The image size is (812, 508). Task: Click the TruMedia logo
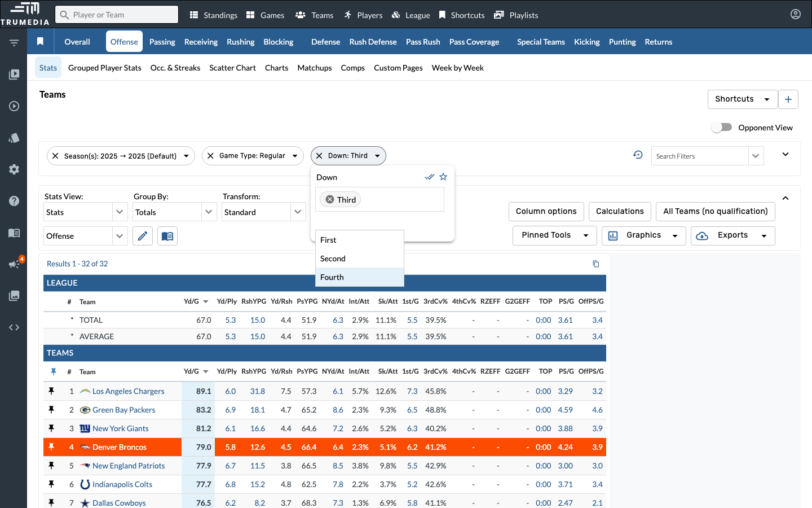pos(25,14)
